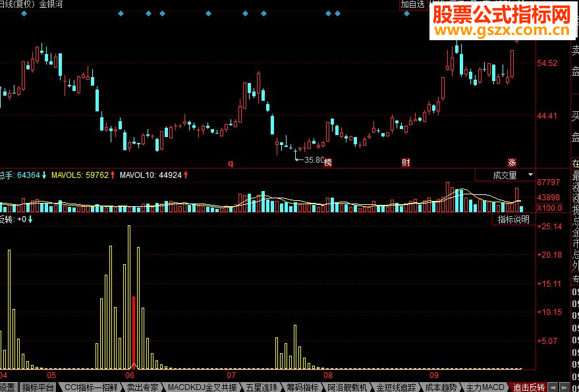Screen dimensions: 579x392
Task: Click the red q marker below candlesticks
Action: pyautogui.click(x=231, y=163)
